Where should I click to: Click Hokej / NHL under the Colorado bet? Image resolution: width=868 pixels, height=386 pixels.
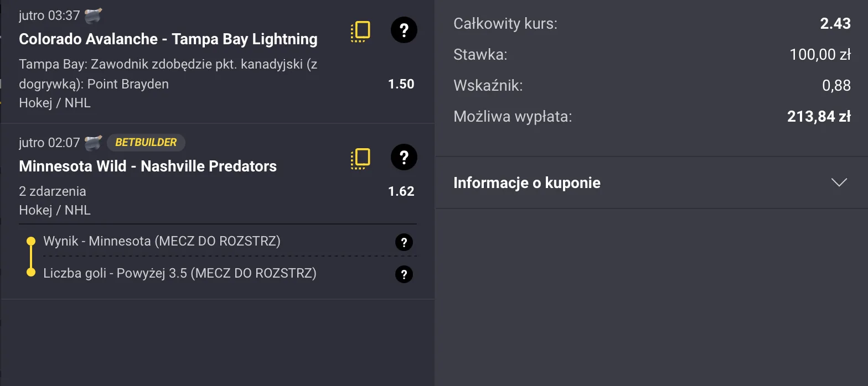(55, 103)
